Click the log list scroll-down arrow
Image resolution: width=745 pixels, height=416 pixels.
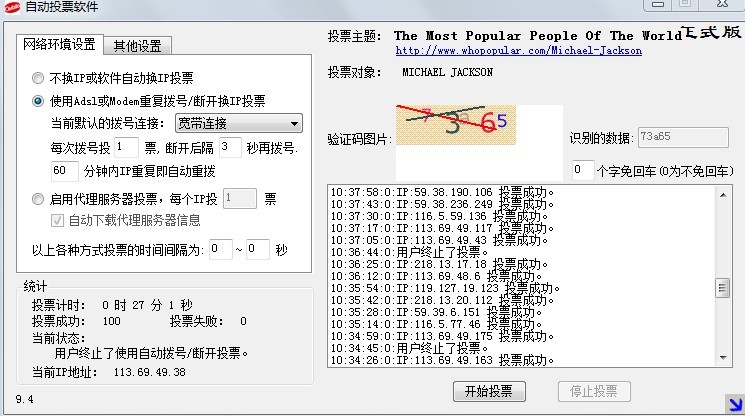(x=722, y=359)
